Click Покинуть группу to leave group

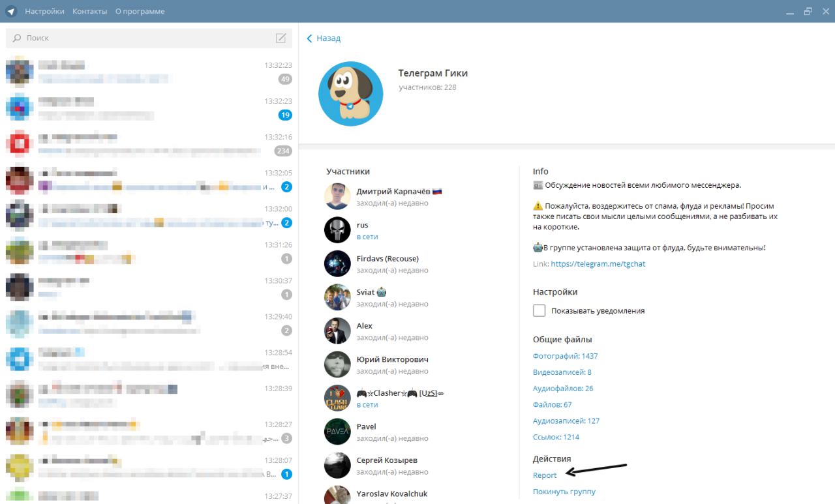pyautogui.click(x=564, y=492)
